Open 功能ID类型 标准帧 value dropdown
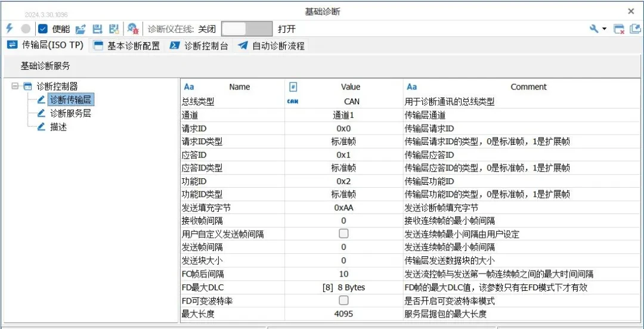 [x=344, y=194]
